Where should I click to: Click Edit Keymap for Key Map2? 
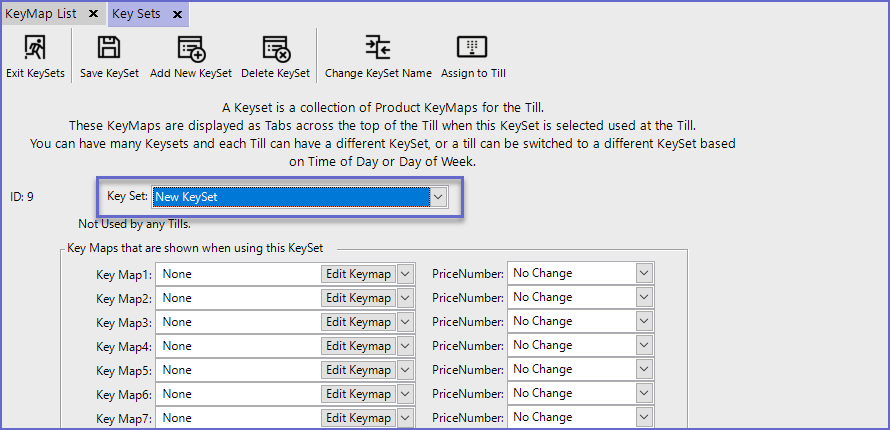pyautogui.click(x=358, y=297)
